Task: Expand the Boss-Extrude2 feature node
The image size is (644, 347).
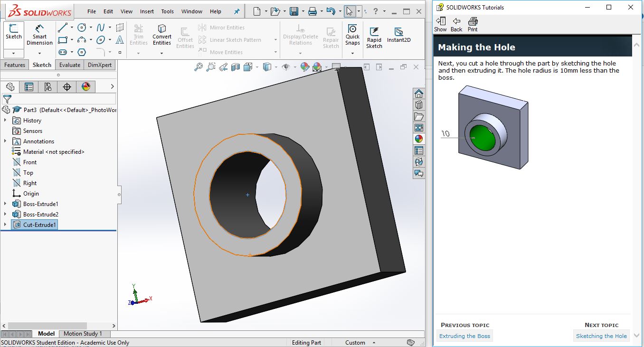Action: point(5,214)
